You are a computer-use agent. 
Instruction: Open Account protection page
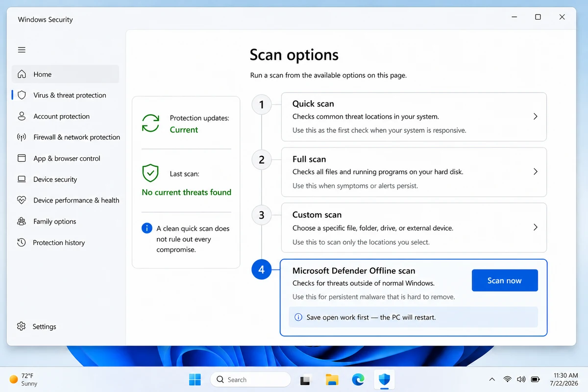tap(65, 116)
